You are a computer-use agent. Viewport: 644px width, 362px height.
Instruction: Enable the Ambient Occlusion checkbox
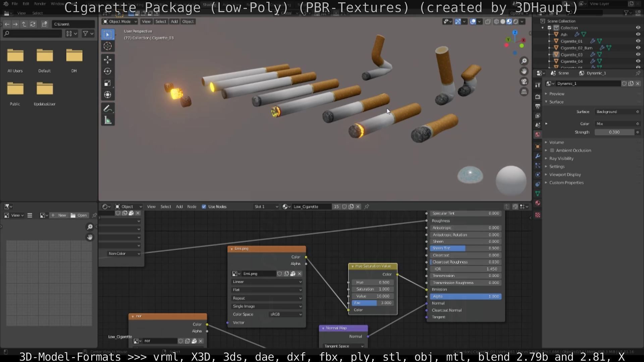552,150
